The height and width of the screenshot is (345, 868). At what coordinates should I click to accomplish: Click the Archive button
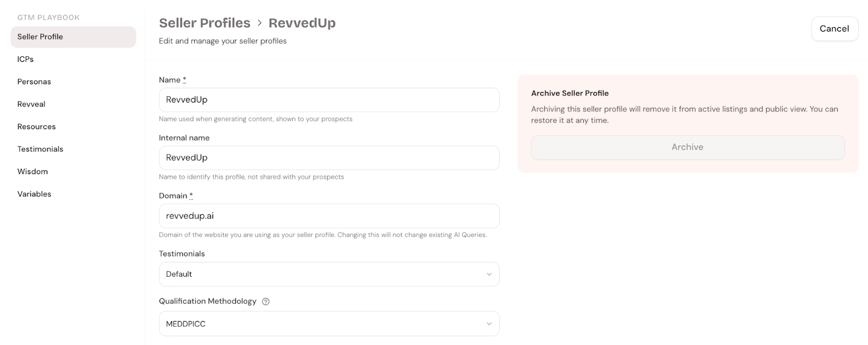687,147
